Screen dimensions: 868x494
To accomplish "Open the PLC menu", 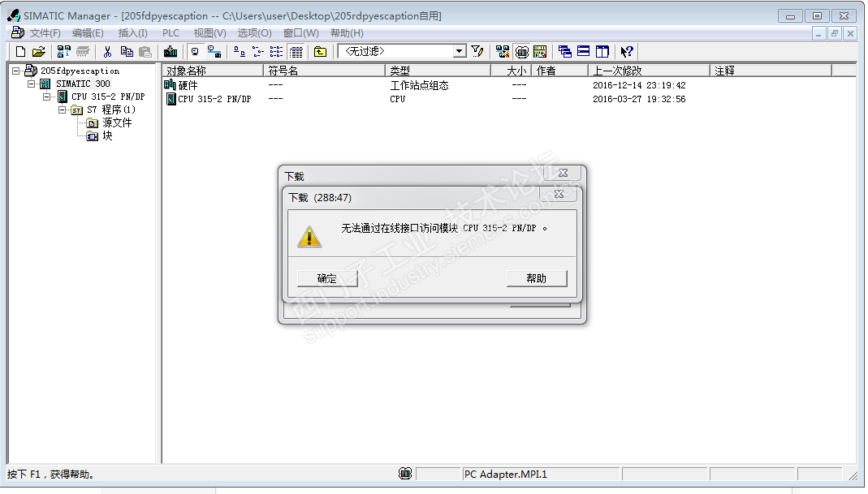I will [x=171, y=33].
